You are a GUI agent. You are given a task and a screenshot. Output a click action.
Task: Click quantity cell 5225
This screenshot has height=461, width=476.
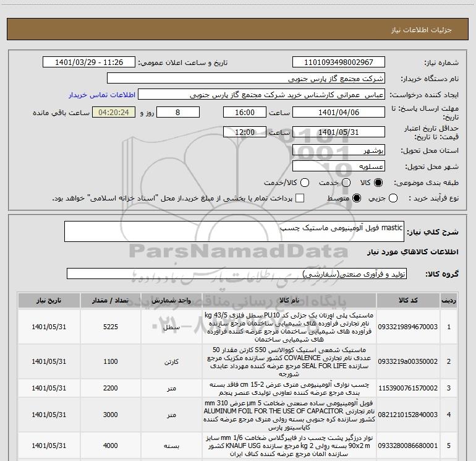pyautogui.click(x=111, y=327)
